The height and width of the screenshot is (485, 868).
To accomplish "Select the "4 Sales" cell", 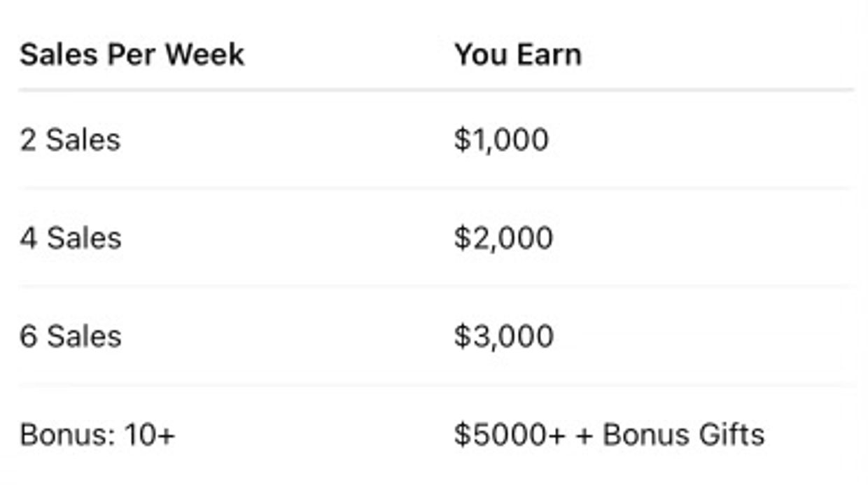I will 70,238.
